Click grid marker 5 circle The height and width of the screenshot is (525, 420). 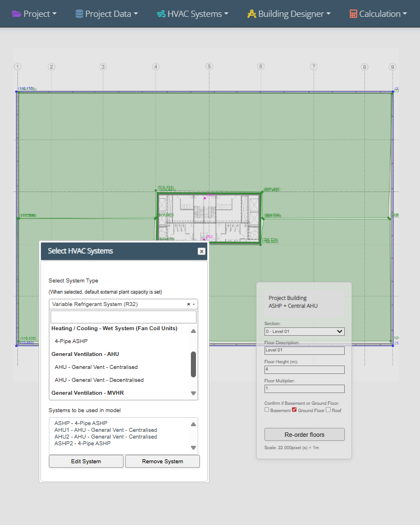click(x=209, y=66)
